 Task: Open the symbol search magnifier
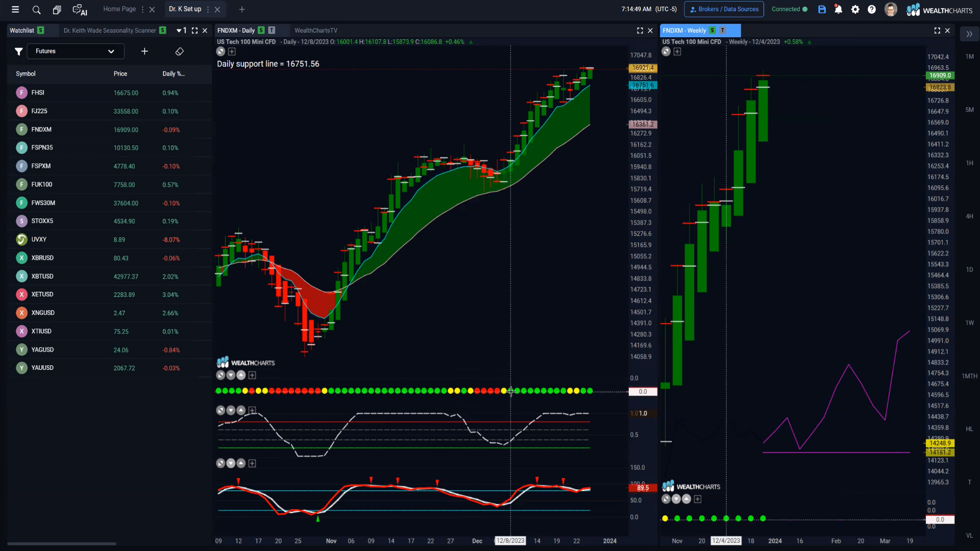pyautogui.click(x=36, y=9)
